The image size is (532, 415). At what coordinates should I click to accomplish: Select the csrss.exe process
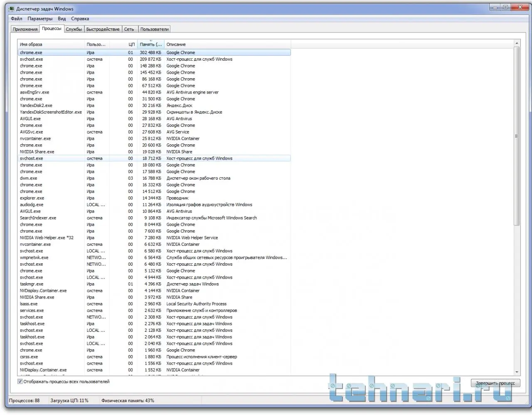[154, 357]
